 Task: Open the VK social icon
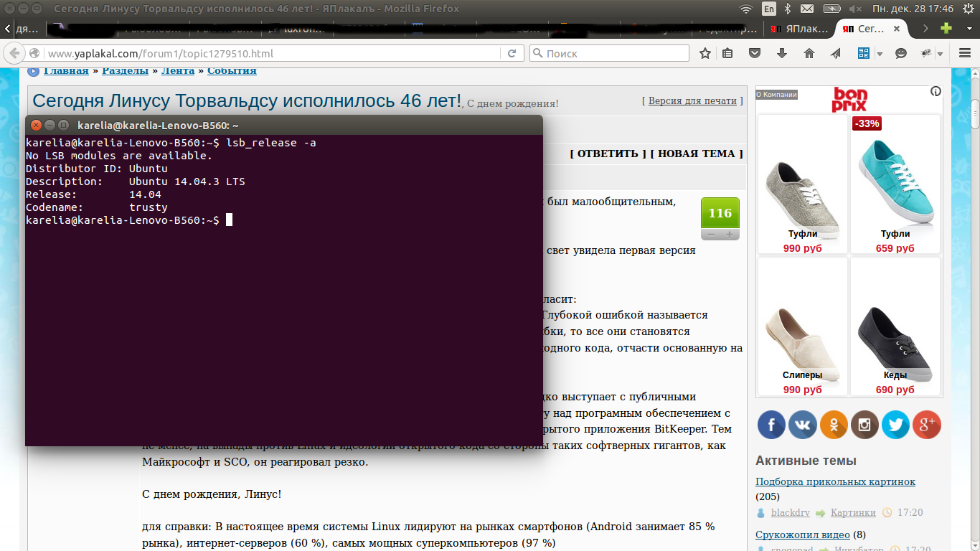click(x=803, y=425)
